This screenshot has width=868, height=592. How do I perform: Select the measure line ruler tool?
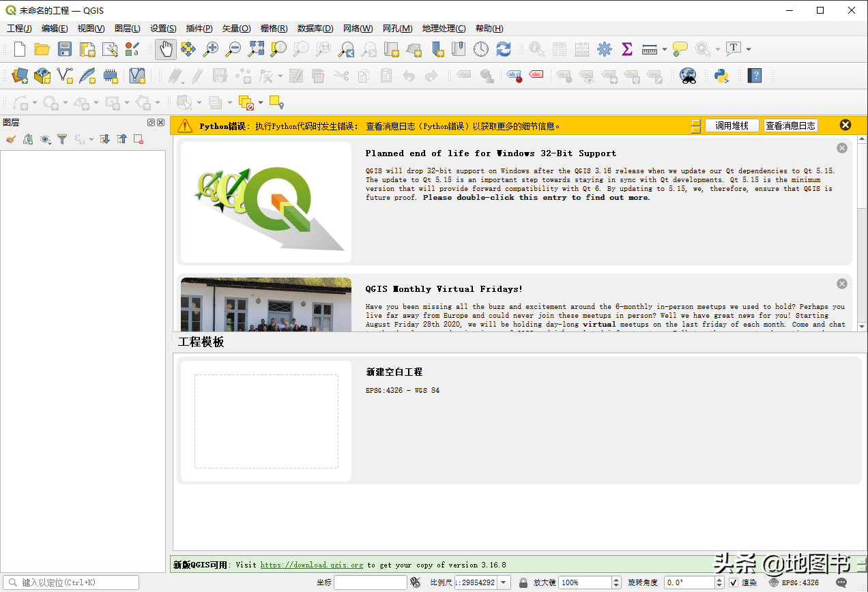(650, 49)
